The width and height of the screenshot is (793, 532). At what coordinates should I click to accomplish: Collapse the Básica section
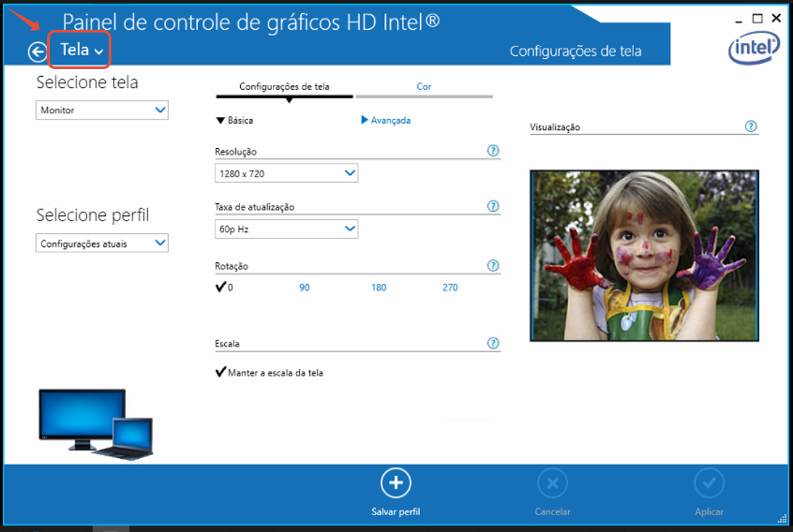coord(235,120)
